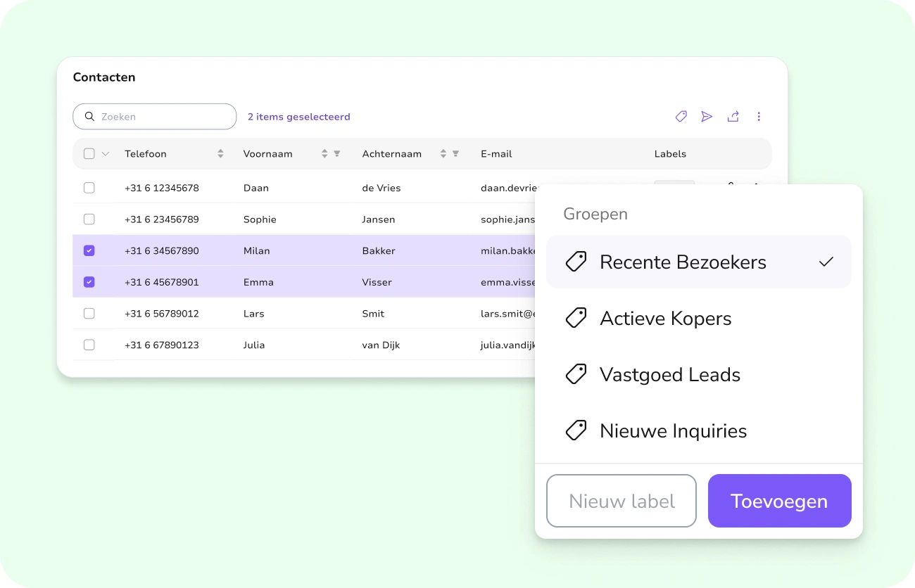Click the label tag icon in toolbar

pos(681,117)
